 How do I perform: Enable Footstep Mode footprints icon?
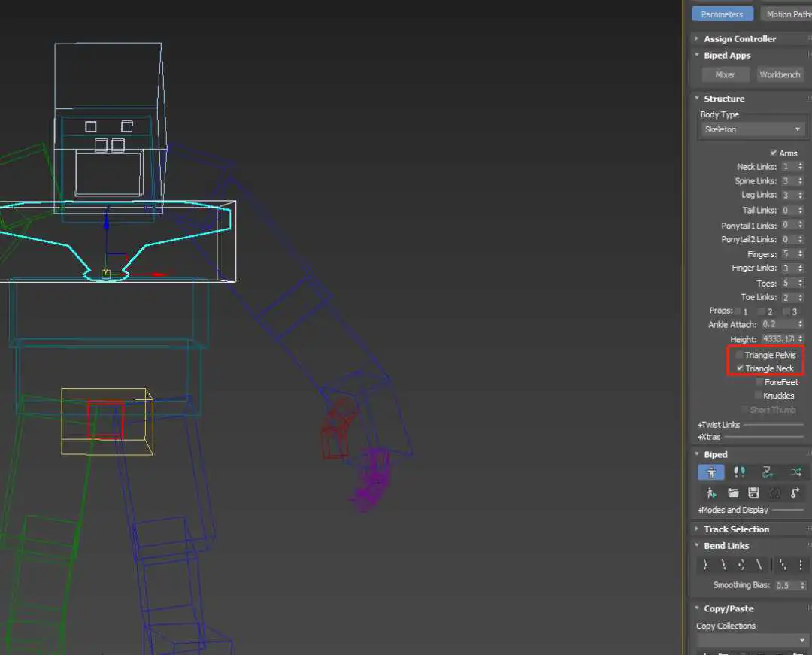click(x=739, y=472)
